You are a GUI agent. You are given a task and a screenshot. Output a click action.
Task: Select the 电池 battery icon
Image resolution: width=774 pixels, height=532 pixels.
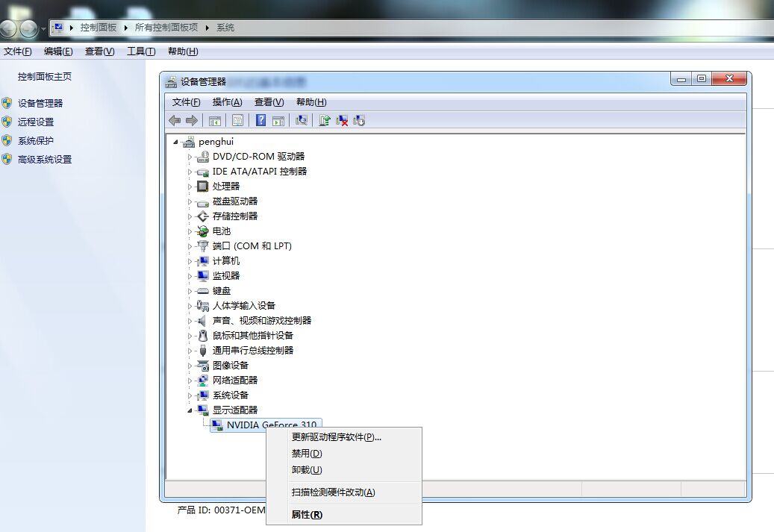click(x=203, y=231)
